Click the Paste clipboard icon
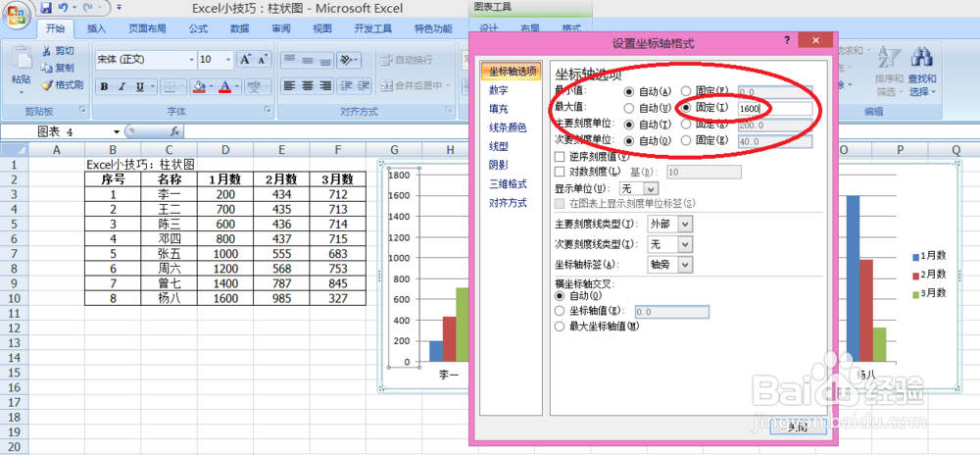Viewport: 980px width, 455px height. click(x=22, y=58)
